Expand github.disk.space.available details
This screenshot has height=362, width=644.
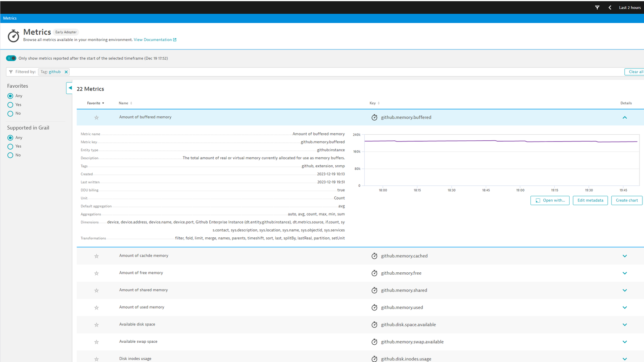pos(625,325)
